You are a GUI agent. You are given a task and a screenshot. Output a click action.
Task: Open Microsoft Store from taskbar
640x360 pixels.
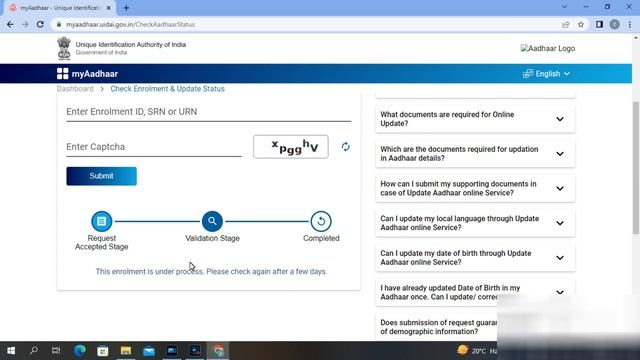tap(102, 351)
